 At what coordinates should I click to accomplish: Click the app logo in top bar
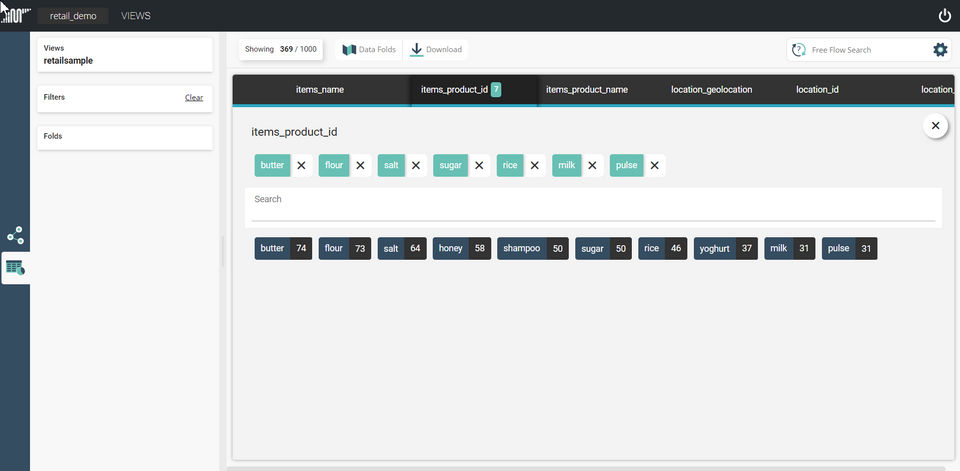15,15
